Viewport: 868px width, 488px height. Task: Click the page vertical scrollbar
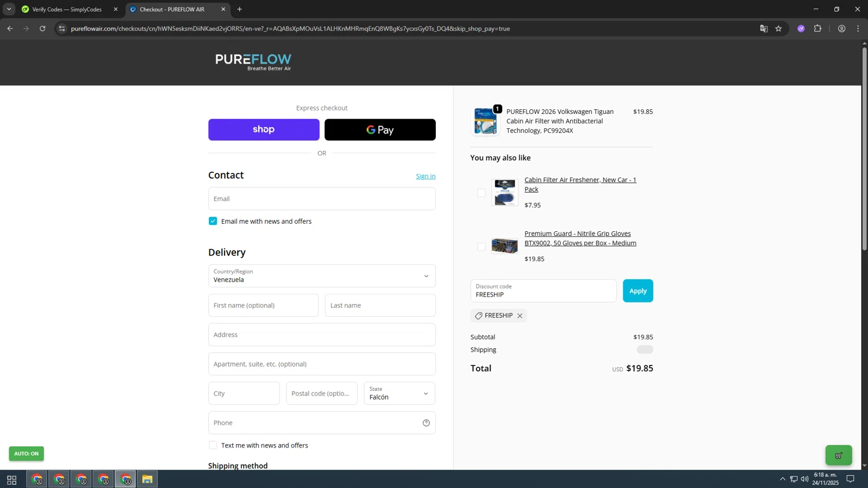pyautogui.click(x=865, y=149)
